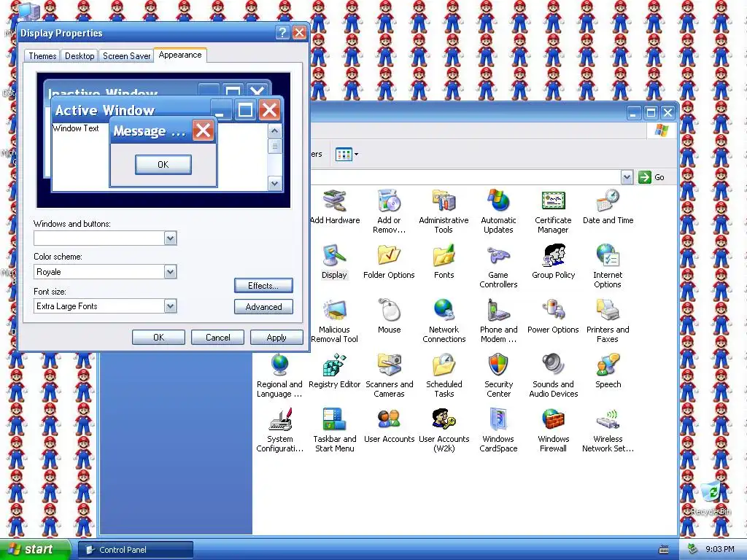Open Sounds and Audio Devices icon
747x560 pixels.
coord(553,376)
